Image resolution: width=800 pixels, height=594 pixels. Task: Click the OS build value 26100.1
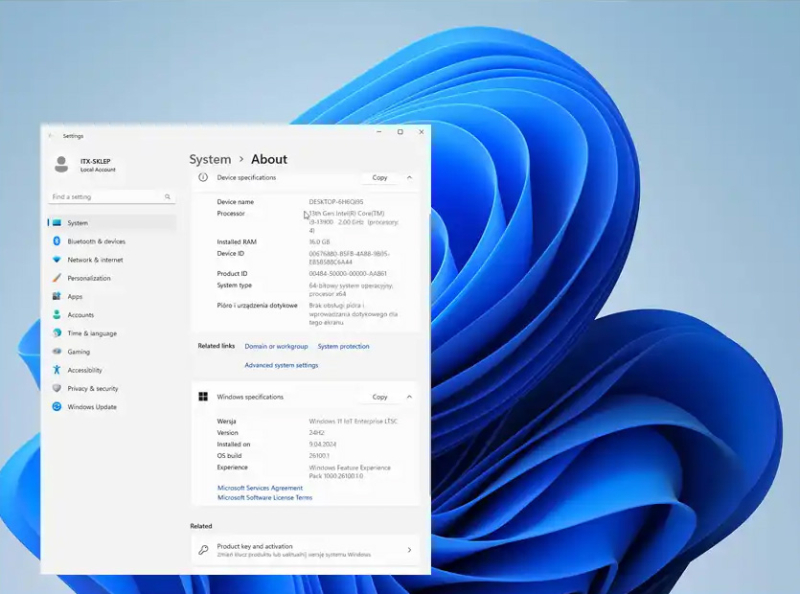[x=319, y=456]
